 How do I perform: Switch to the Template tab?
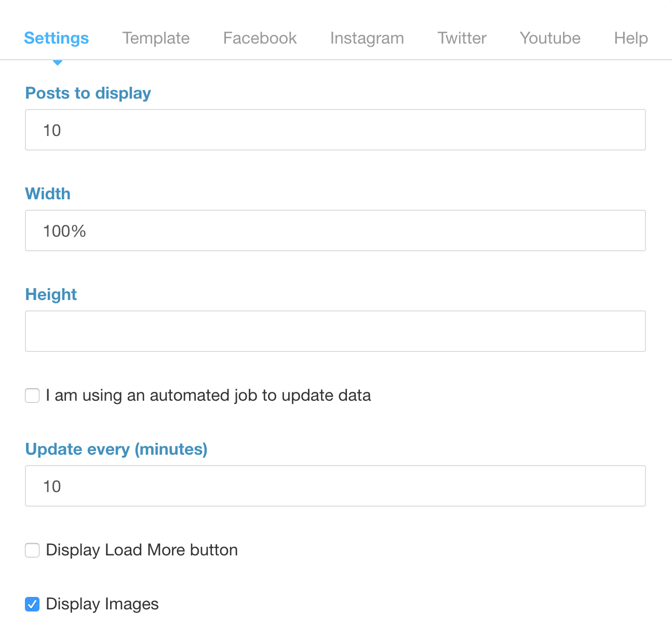(156, 38)
